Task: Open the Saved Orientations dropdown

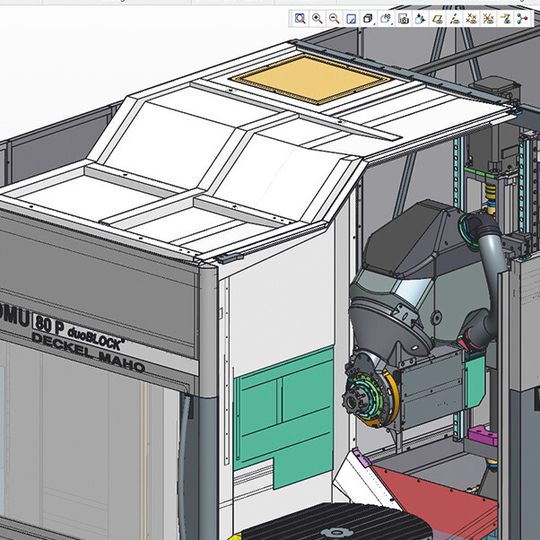Action: coord(386,18)
